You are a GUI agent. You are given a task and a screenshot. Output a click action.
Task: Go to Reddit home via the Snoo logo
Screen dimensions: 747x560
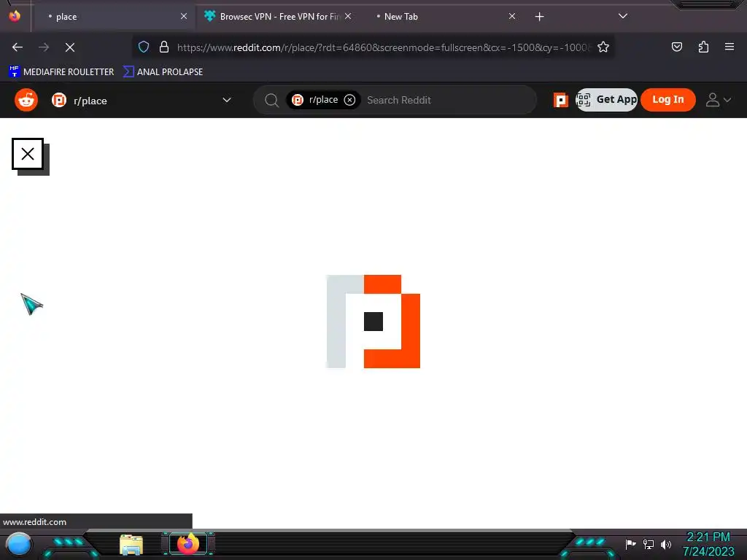[x=26, y=100]
